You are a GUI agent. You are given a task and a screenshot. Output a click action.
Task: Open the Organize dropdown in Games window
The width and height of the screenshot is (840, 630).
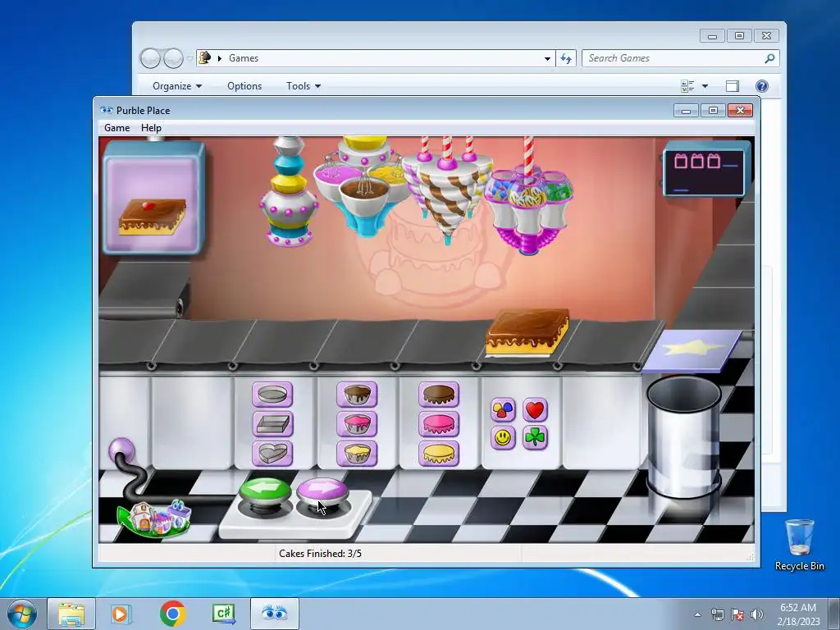177,85
